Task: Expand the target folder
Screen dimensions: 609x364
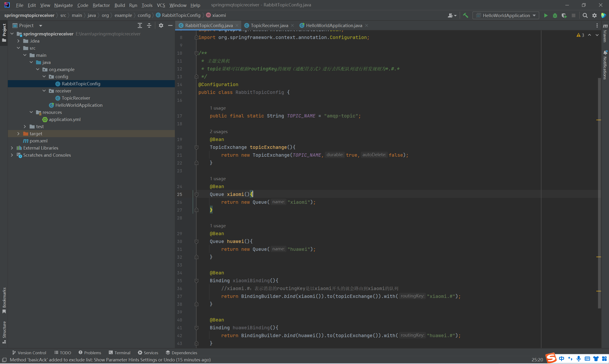Action: coord(18,134)
